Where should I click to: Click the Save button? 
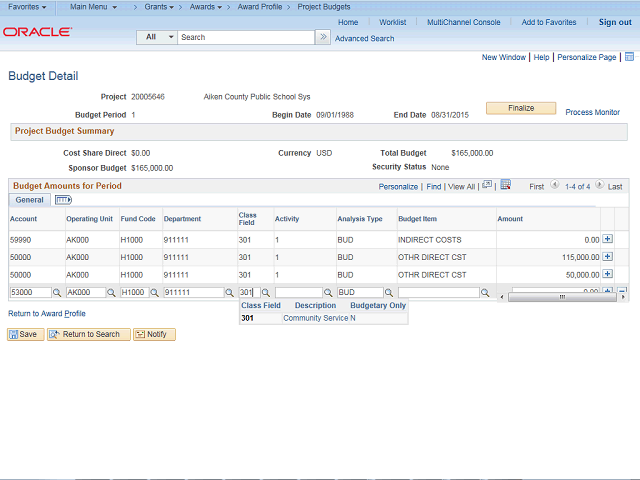click(26, 334)
